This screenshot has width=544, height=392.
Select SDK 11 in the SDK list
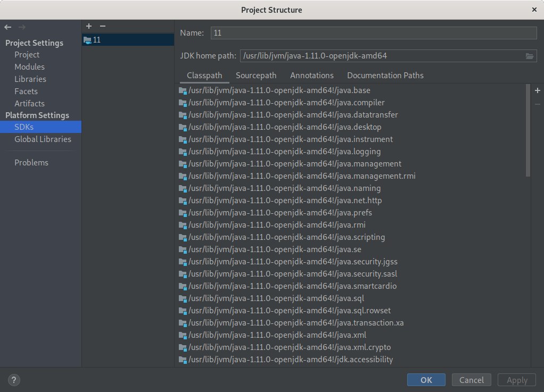128,40
